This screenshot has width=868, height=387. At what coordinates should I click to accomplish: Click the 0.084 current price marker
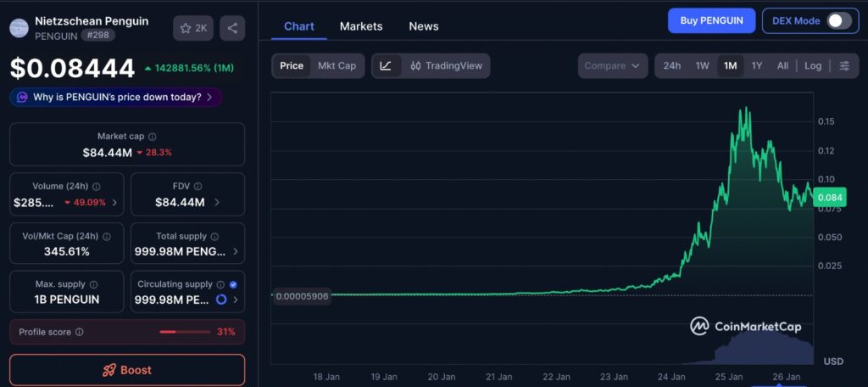tap(830, 198)
